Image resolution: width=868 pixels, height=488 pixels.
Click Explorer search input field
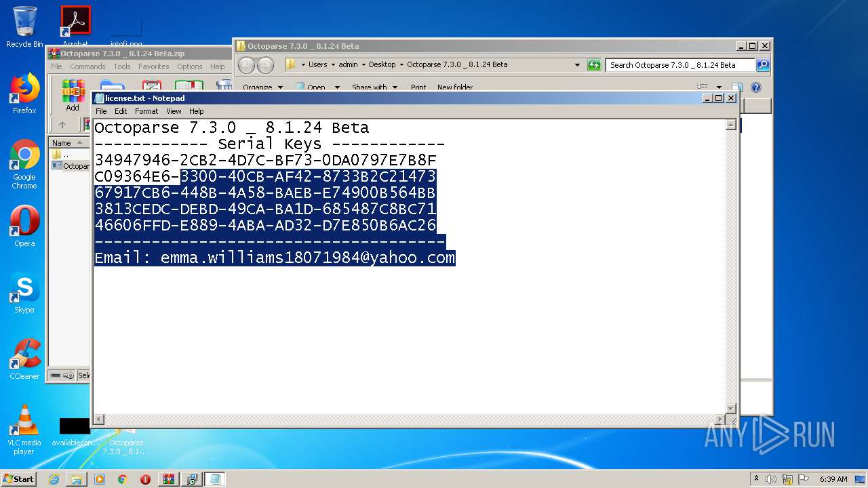[x=680, y=65]
